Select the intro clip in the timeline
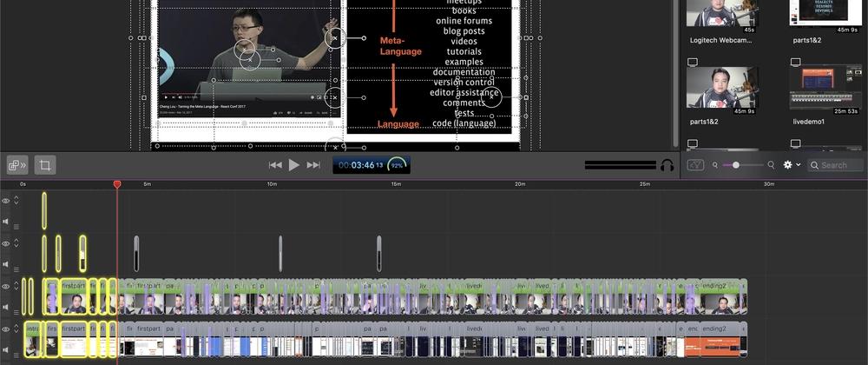The width and height of the screenshot is (868, 365). (33, 339)
